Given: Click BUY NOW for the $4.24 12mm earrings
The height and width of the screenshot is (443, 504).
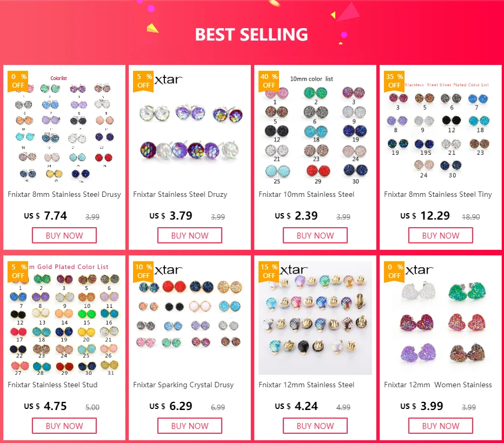Looking at the screenshot, I should tap(315, 426).
